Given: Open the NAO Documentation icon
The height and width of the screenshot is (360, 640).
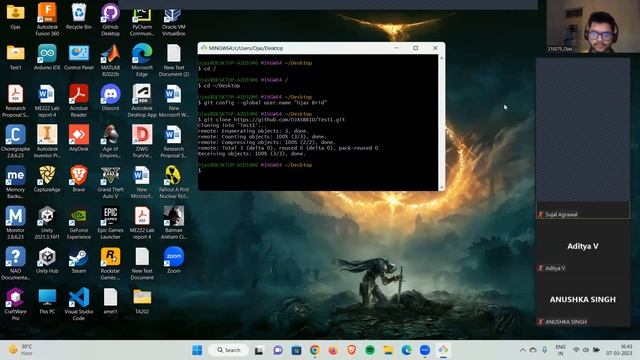Looking at the screenshot, I should coord(16,263).
